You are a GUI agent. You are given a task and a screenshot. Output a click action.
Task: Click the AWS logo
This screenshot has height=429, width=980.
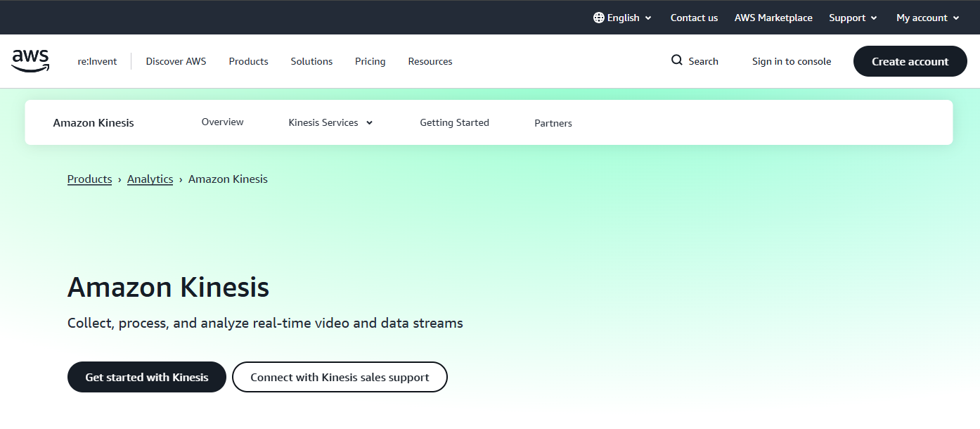[30, 61]
